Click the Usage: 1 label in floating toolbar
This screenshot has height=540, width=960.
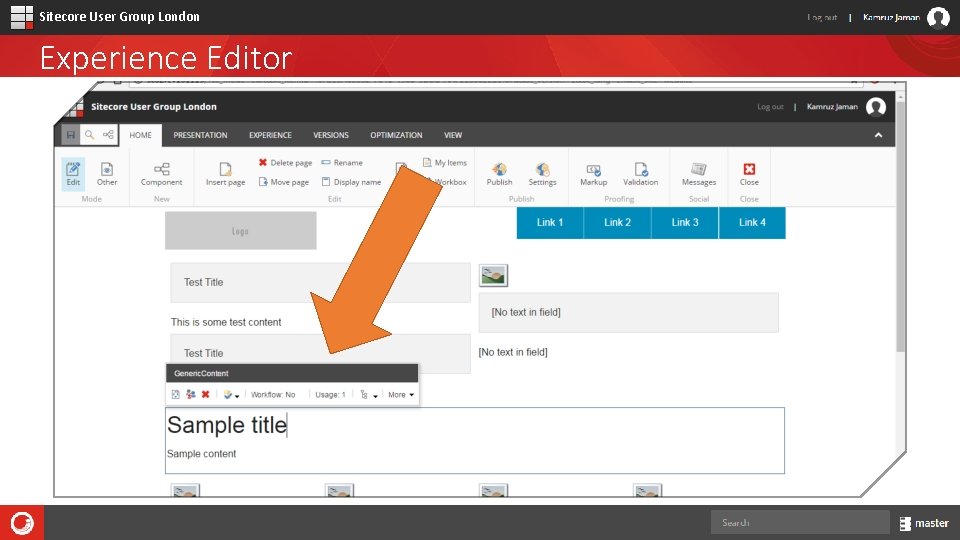tap(331, 395)
